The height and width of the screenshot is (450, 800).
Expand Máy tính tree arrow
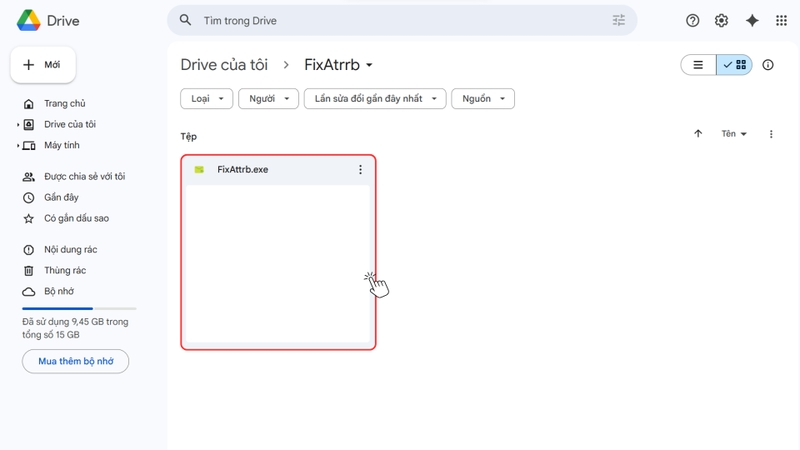click(x=18, y=145)
